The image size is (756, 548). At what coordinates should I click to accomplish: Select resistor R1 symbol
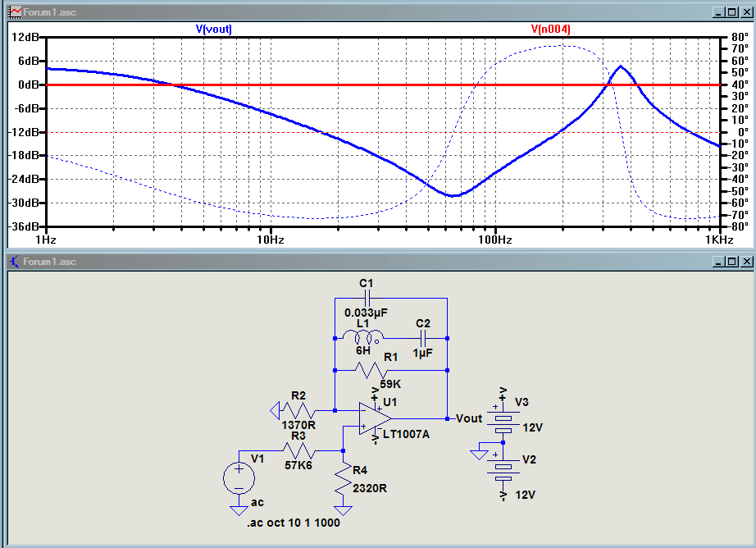371,371
